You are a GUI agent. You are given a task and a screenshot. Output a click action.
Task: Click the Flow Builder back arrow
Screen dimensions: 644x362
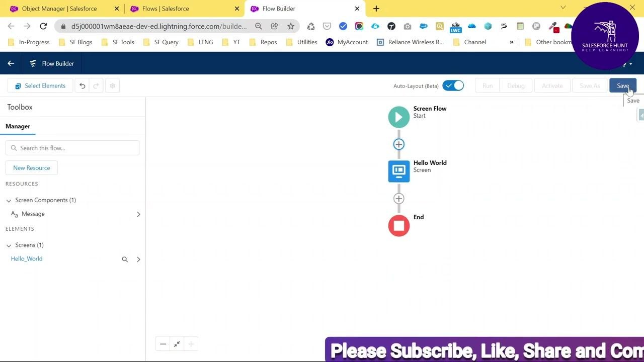tap(11, 63)
